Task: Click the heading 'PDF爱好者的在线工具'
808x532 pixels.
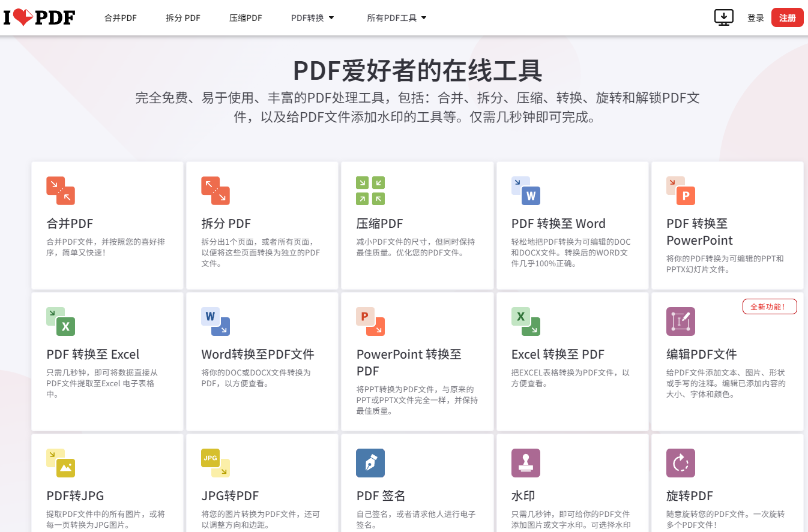Action: click(418, 71)
